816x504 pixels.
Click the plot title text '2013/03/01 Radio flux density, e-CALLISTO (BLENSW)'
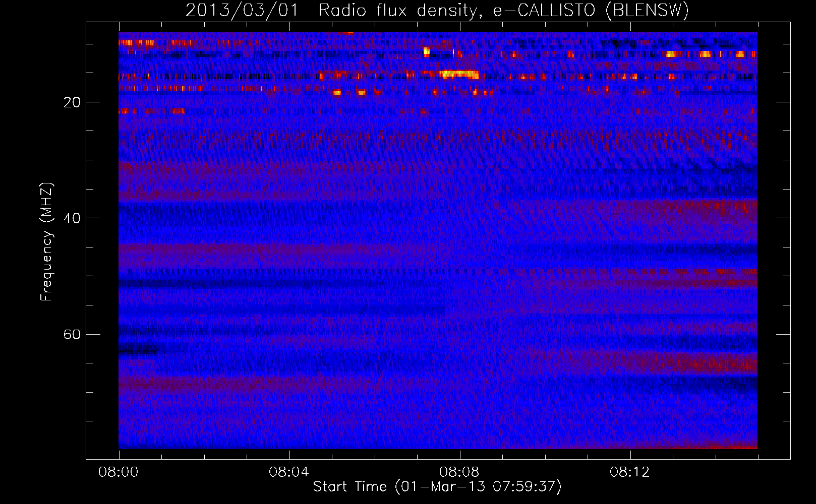pyautogui.click(x=437, y=10)
